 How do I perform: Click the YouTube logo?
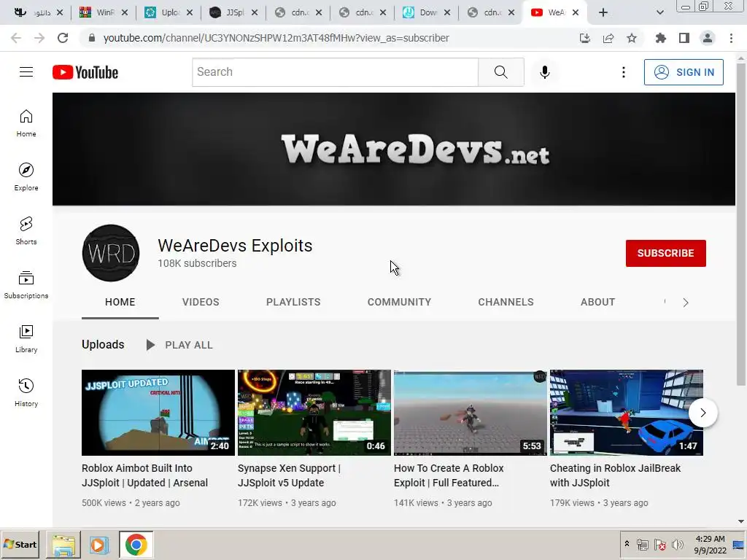click(x=85, y=72)
